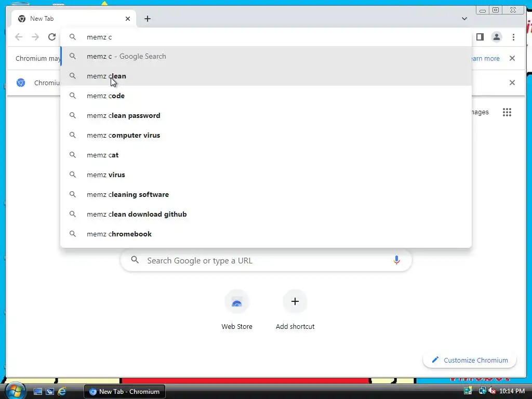Click the browser back arrow
This screenshot has height=399, width=532.
(x=19, y=37)
